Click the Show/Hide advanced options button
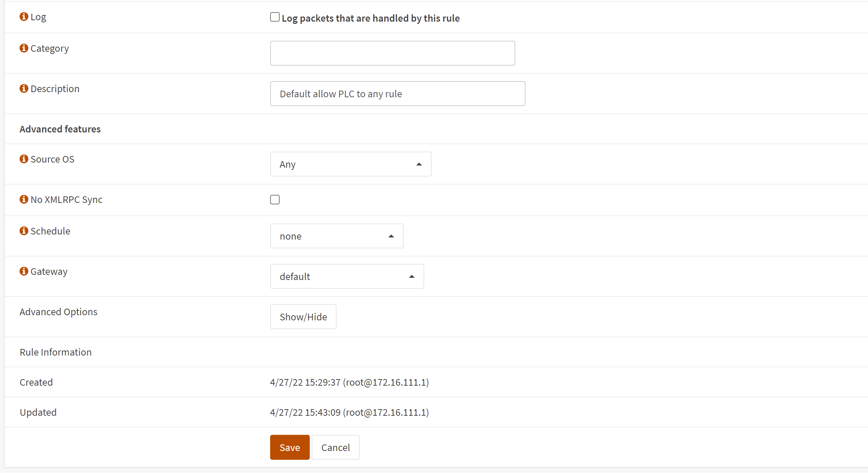Screen dimensions: 868x473 [x=303, y=317]
